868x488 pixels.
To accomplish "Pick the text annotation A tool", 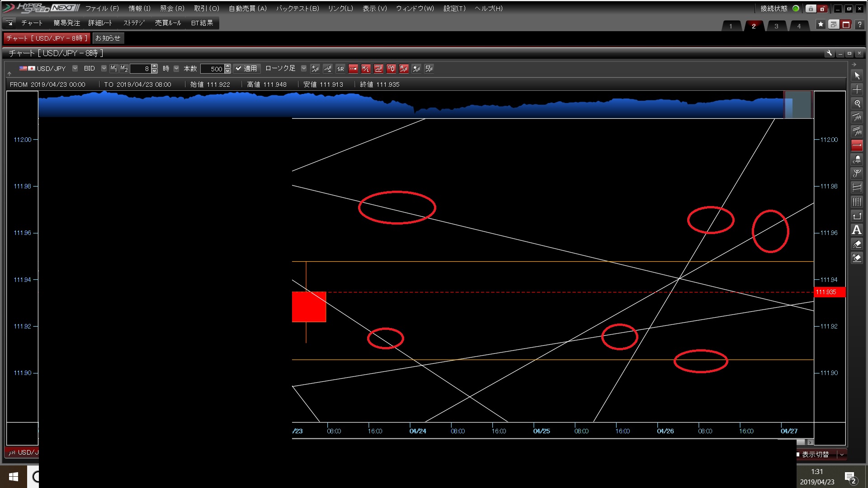I will pos(857,230).
